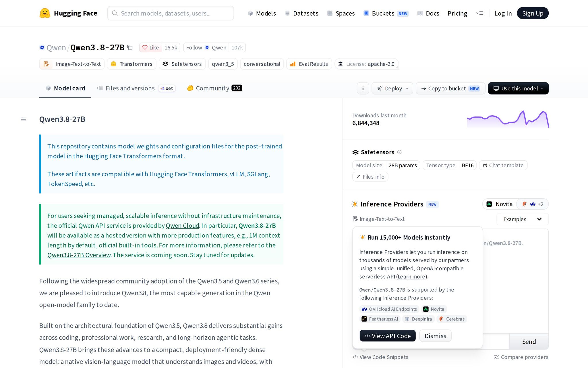The width and height of the screenshot is (588, 368).
Task: Click the Image-Text-to-Text task icon tag
Action: tap(46, 64)
